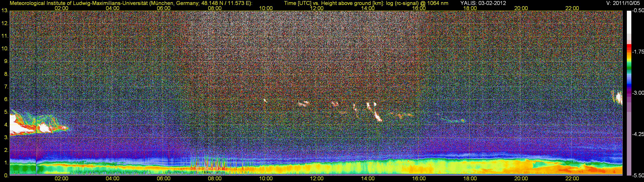The image size is (644, 182).
Task: Click the -3.00 color scale value
Action: coord(638,93)
